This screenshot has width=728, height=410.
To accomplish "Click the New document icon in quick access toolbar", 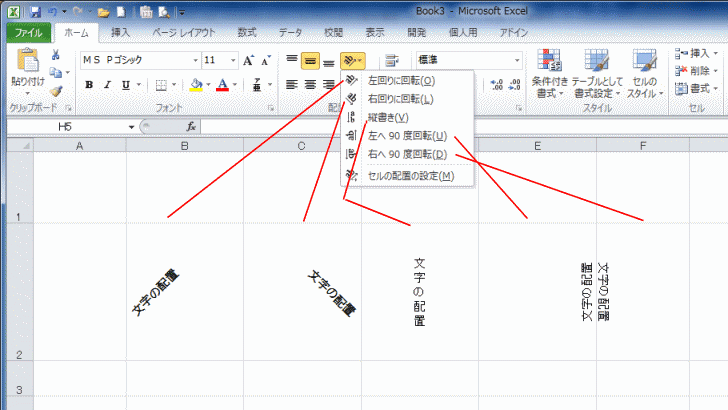I will click(x=121, y=12).
